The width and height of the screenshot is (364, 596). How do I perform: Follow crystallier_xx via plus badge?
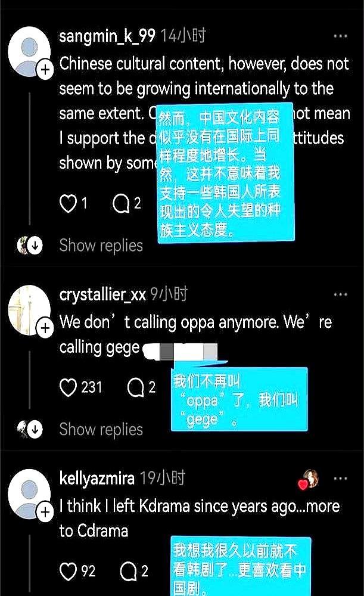[45, 328]
